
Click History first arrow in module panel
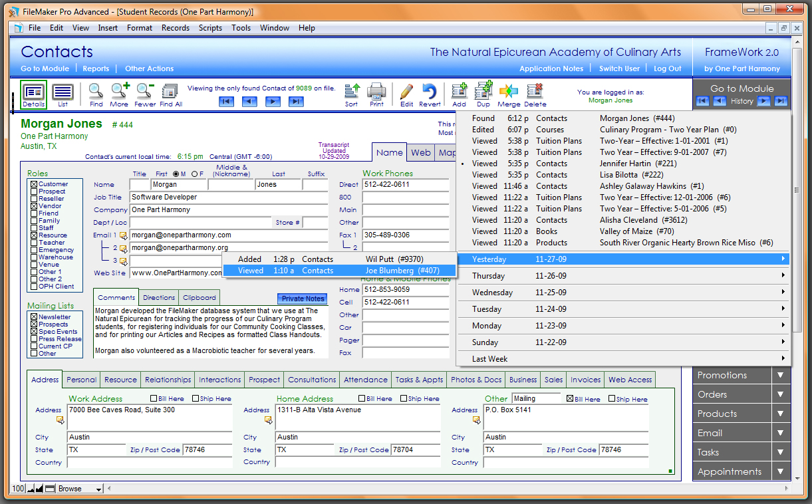coord(702,101)
